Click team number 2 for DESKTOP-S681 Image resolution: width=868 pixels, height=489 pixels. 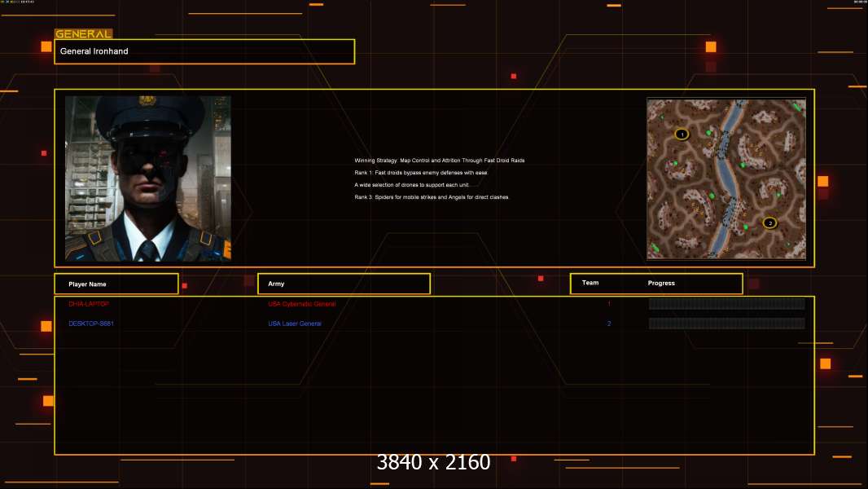point(609,324)
